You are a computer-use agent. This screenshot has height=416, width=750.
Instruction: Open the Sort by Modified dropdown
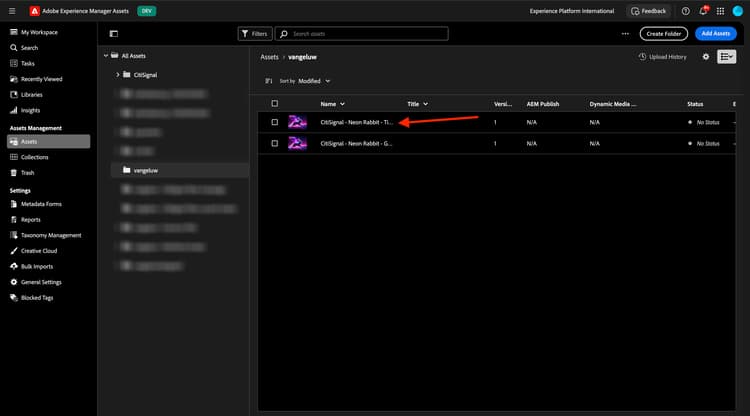(314, 81)
